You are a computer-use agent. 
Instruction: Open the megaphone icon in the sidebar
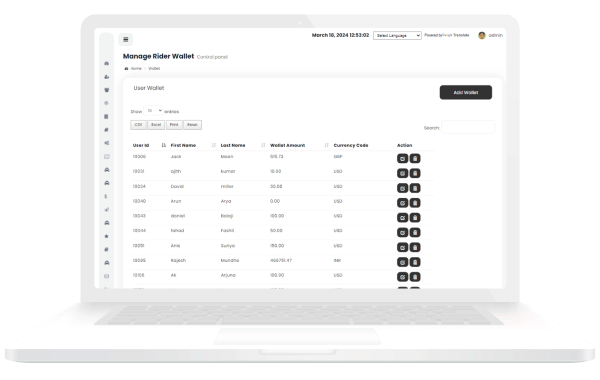pos(107,210)
